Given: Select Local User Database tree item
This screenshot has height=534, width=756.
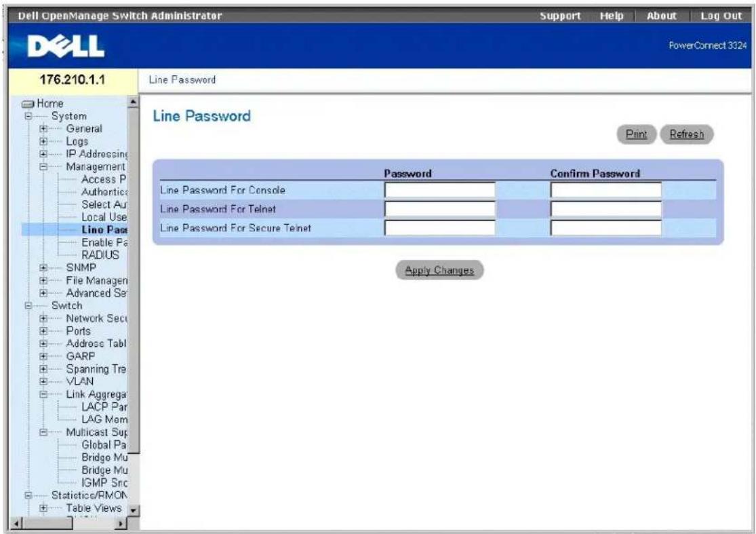Looking at the screenshot, I should point(104,217).
